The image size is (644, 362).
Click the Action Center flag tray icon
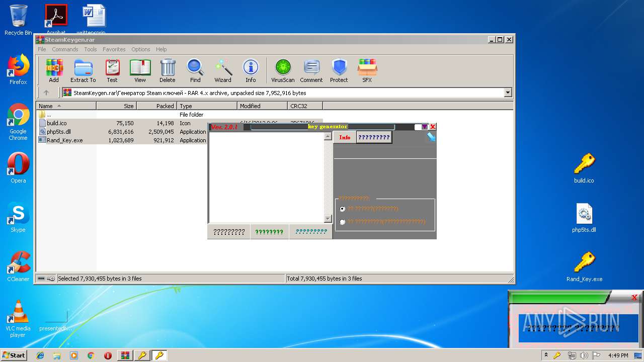click(x=596, y=355)
